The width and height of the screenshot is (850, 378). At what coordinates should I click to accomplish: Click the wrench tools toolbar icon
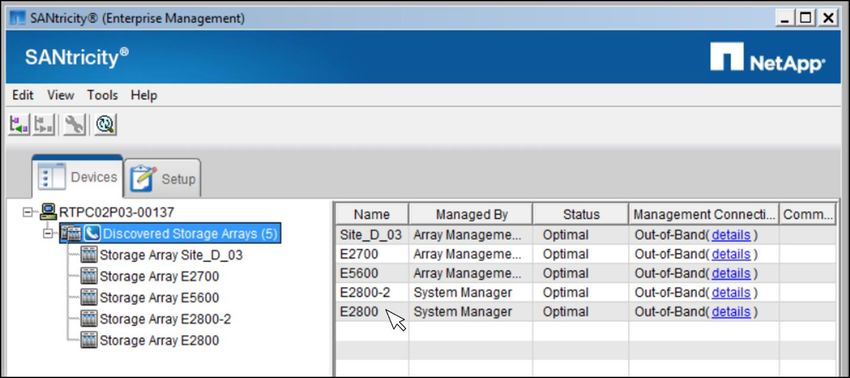click(x=74, y=125)
